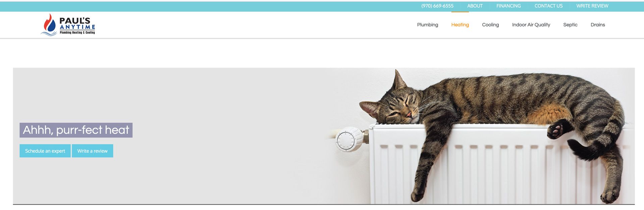This screenshot has width=644, height=210.
Task: Open the Indoor Air Quality menu
Action: (531, 25)
